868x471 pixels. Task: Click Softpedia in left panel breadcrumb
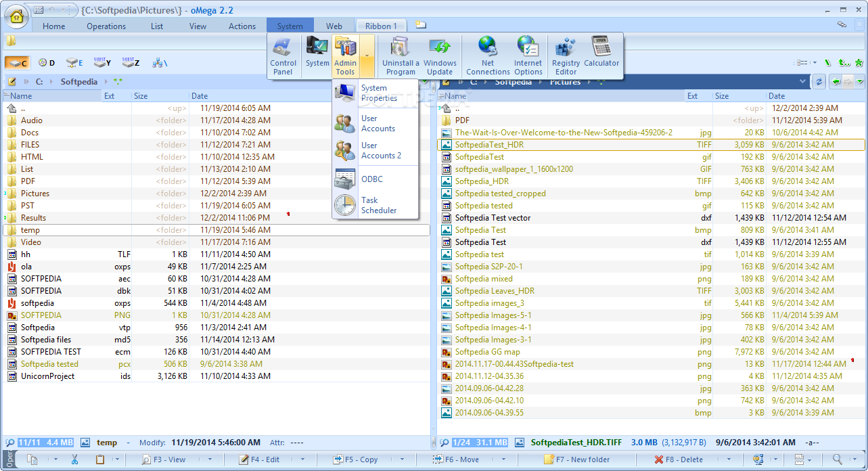click(79, 81)
